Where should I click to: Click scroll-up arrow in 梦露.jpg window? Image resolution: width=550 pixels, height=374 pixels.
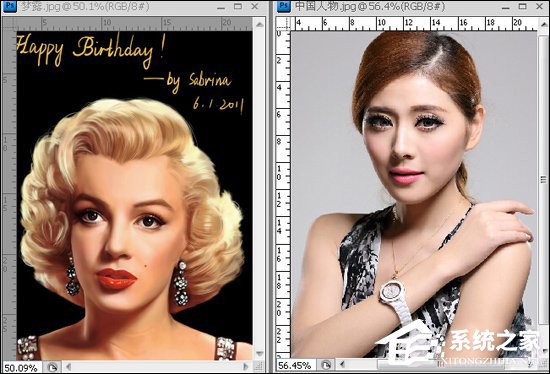pos(260,24)
